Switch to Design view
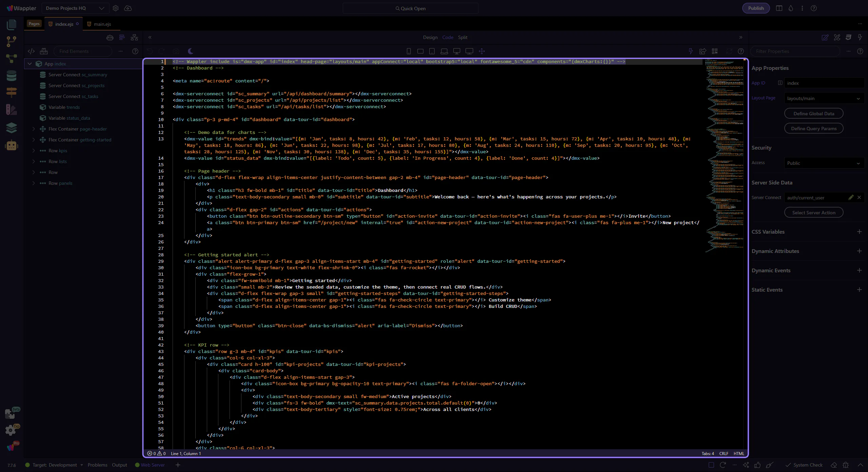 pos(430,37)
